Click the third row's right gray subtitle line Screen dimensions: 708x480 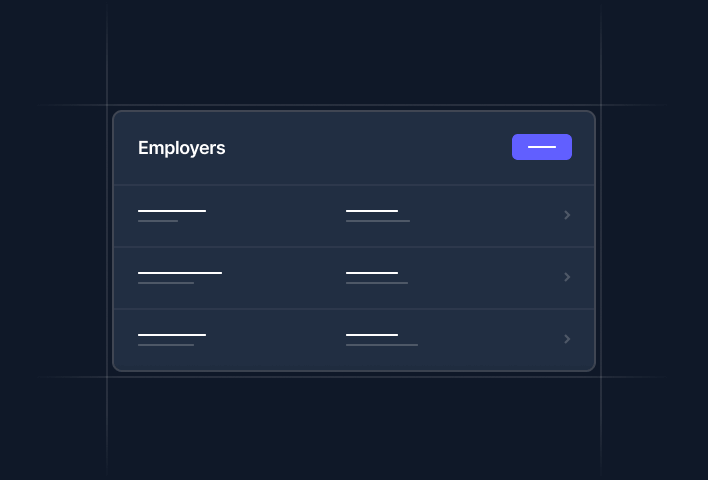382,345
